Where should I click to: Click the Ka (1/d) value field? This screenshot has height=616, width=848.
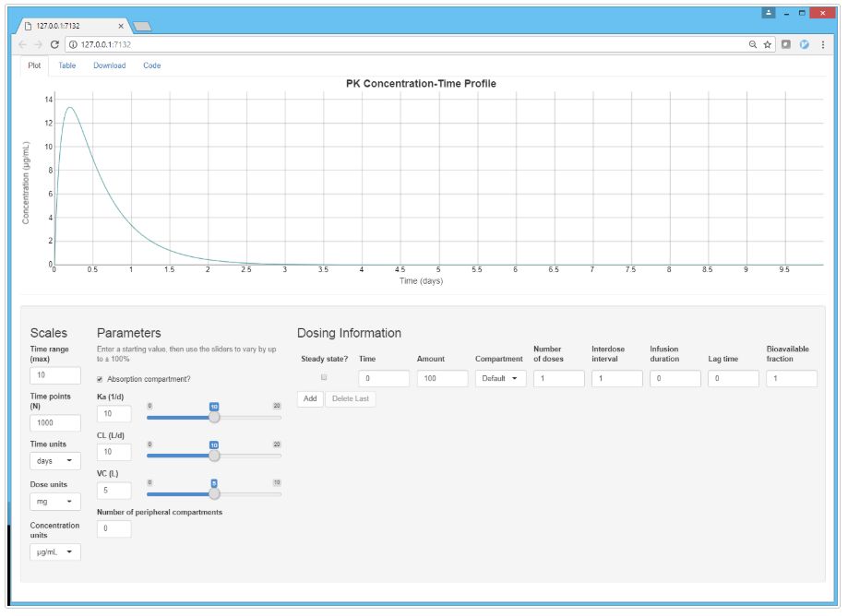point(114,413)
